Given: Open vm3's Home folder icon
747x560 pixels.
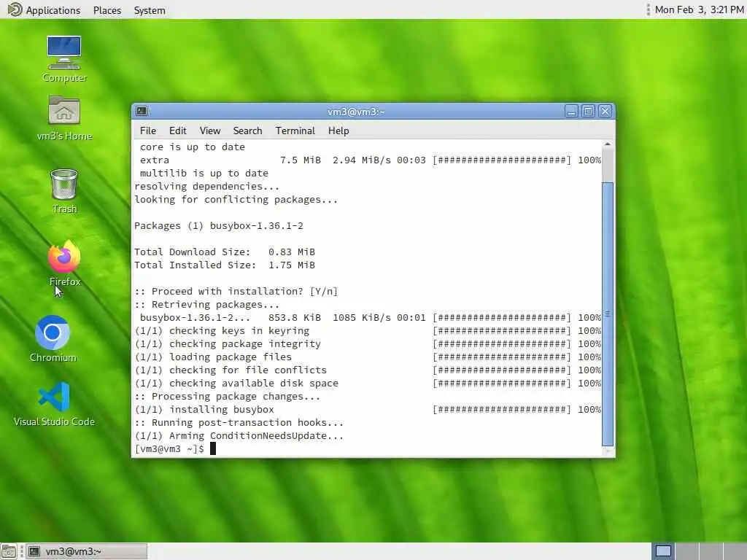Looking at the screenshot, I should (64, 117).
